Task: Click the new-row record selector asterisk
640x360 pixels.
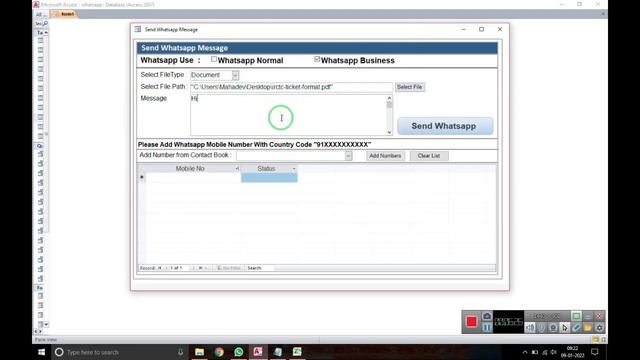Action: click(x=142, y=178)
